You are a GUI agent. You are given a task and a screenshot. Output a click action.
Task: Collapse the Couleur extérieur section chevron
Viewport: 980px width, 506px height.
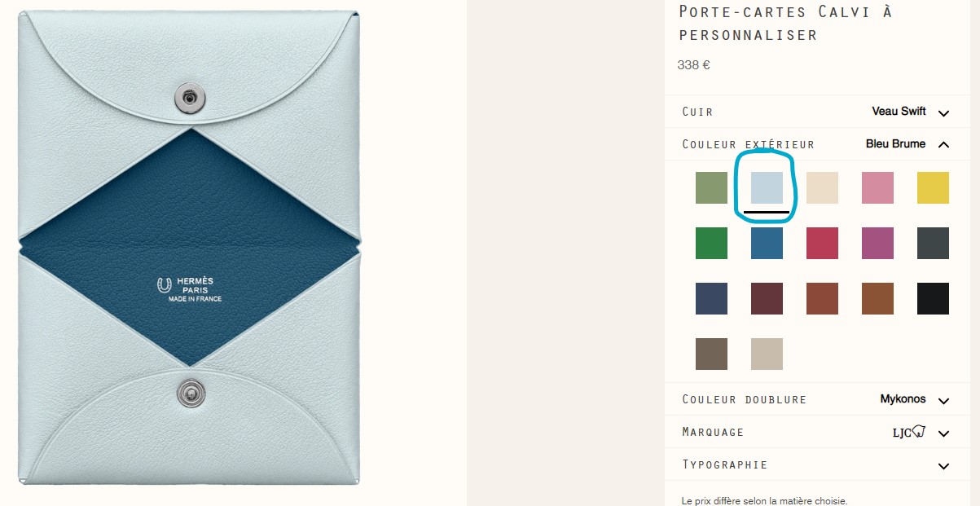coord(943,144)
